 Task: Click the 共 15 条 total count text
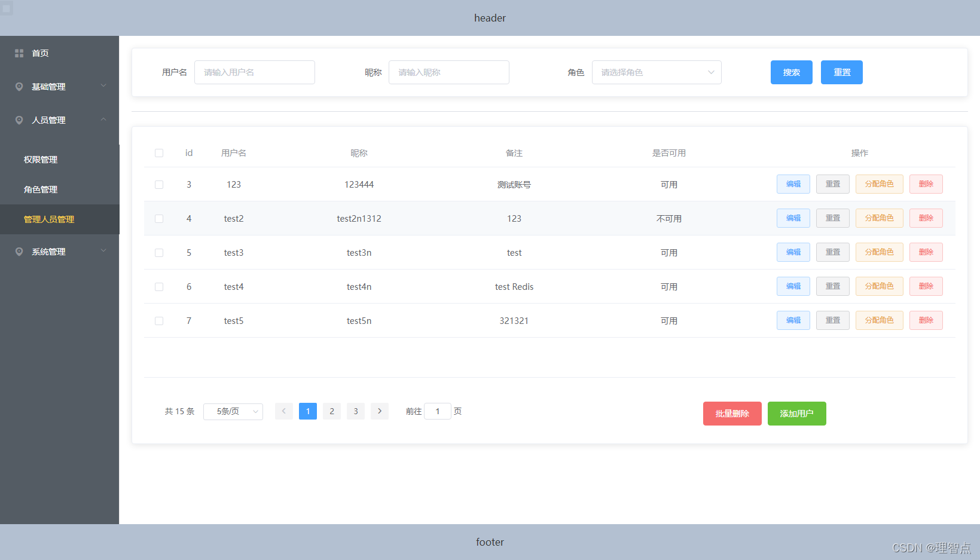(180, 411)
